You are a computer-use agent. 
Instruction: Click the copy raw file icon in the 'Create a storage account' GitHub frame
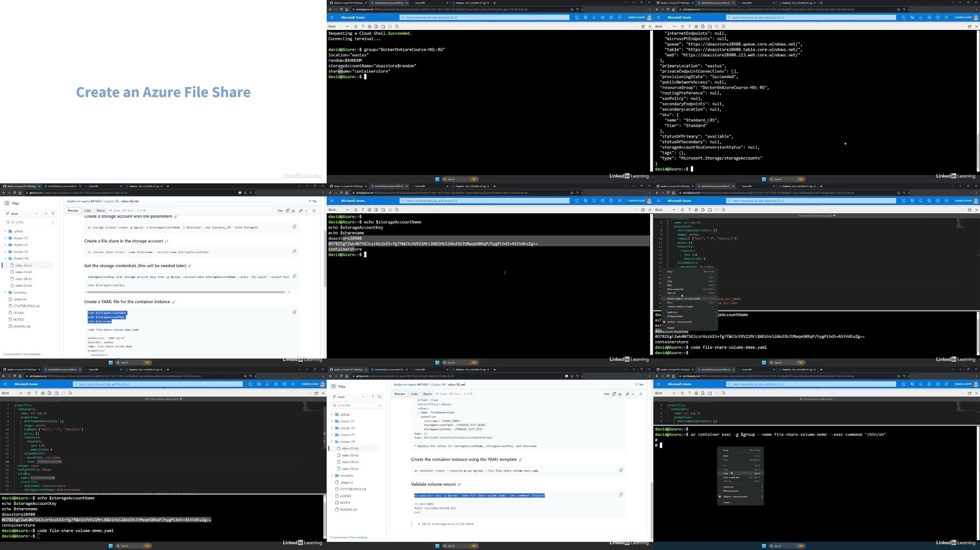click(x=287, y=211)
